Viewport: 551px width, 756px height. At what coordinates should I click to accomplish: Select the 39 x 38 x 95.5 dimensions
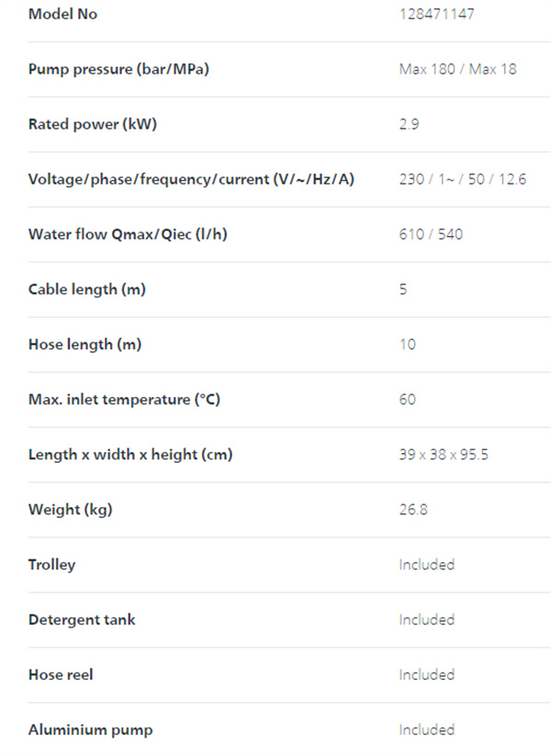coord(444,455)
